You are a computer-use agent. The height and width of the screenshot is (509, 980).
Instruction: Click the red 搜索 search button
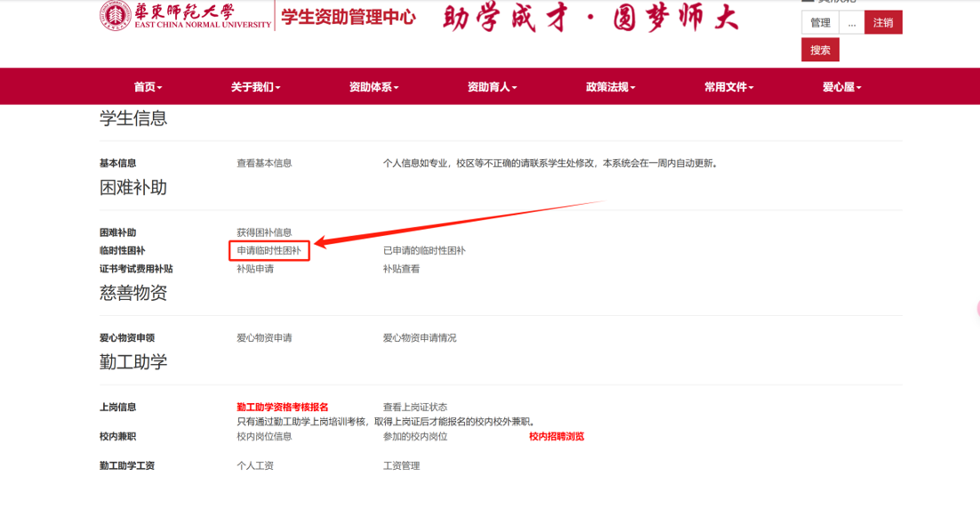coord(820,51)
